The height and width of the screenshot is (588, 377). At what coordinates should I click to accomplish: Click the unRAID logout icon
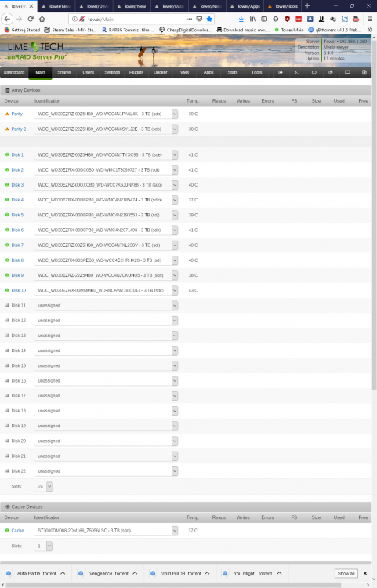281,72
